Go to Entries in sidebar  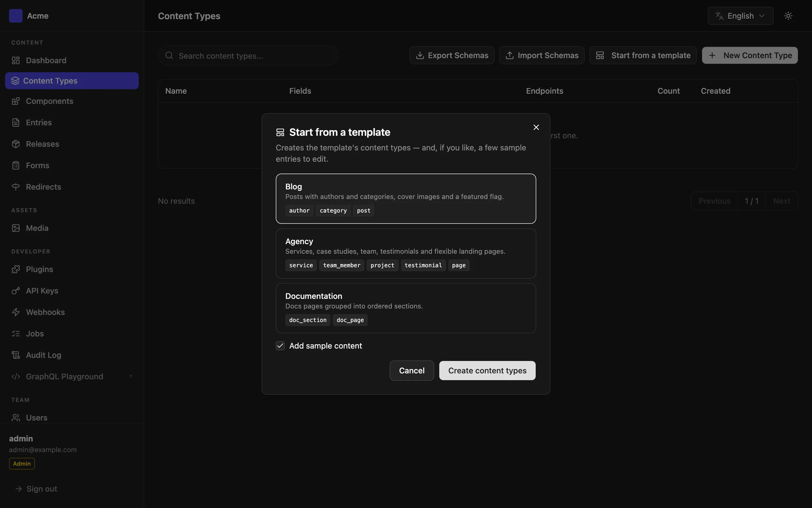[x=72, y=123]
